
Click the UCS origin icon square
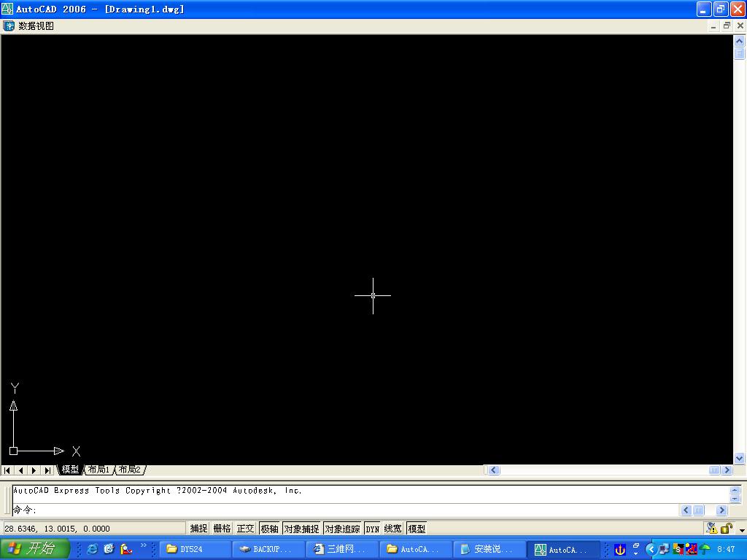pos(13,451)
